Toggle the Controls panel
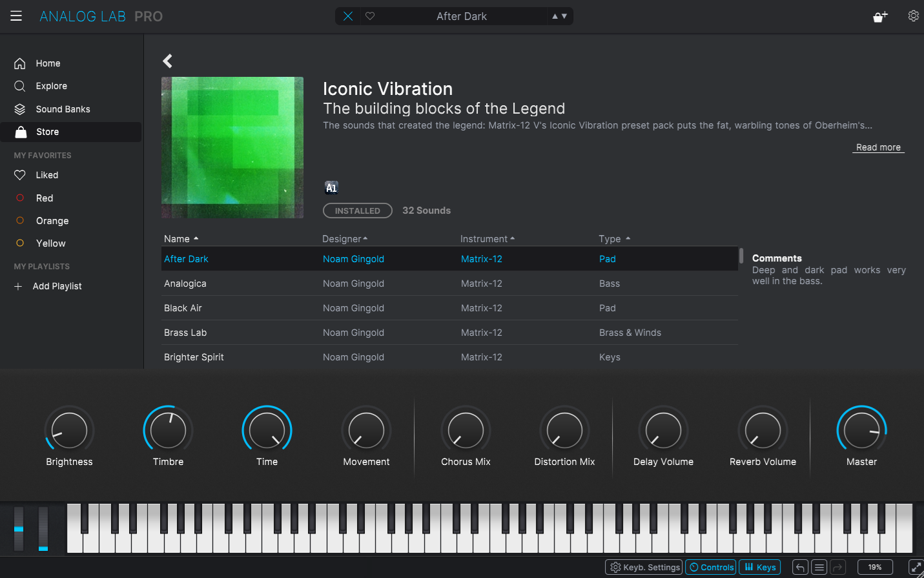The width and height of the screenshot is (924, 578). pyautogui.click(x=710, y=567)
